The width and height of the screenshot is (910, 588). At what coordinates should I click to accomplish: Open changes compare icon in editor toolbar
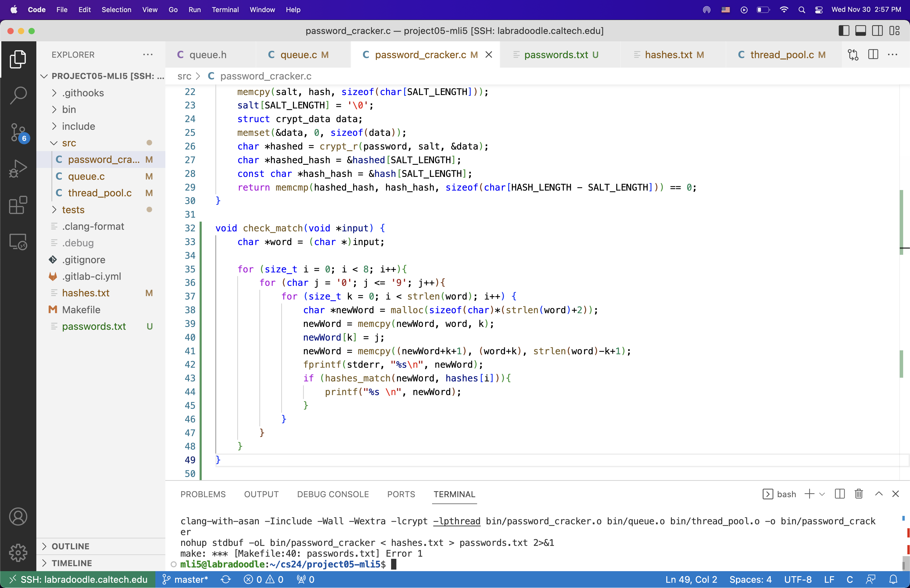click(853, 54)
